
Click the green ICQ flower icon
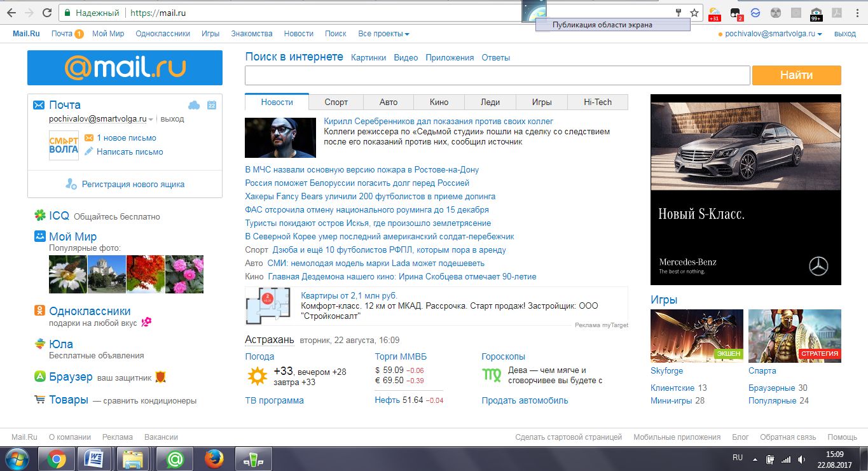40,216
